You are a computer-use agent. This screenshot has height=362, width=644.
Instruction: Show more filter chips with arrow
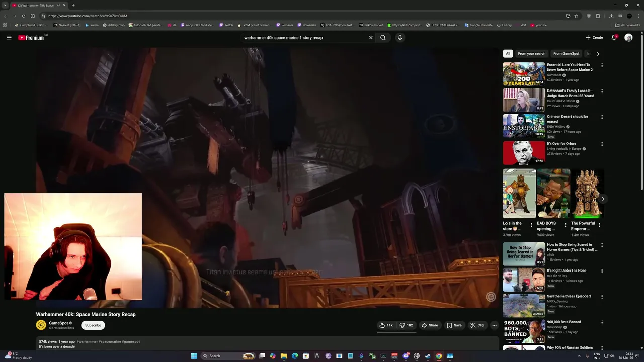point(598,54)
